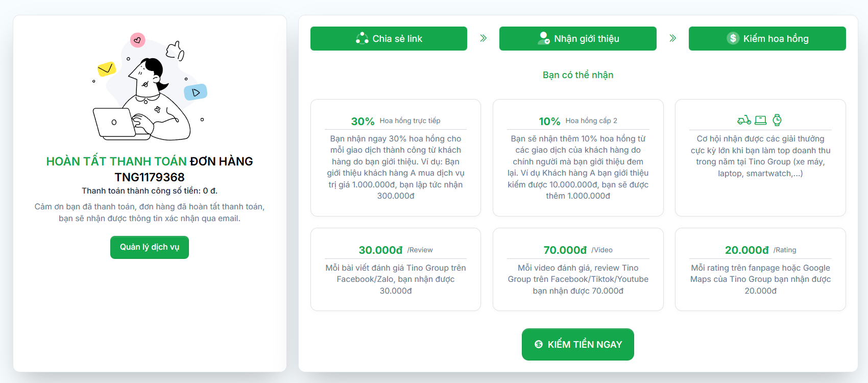Click the share icon on Chia sẻ link button
This screenshot has width=868, height=383.
pyautogui.click(x=362, y=38)
